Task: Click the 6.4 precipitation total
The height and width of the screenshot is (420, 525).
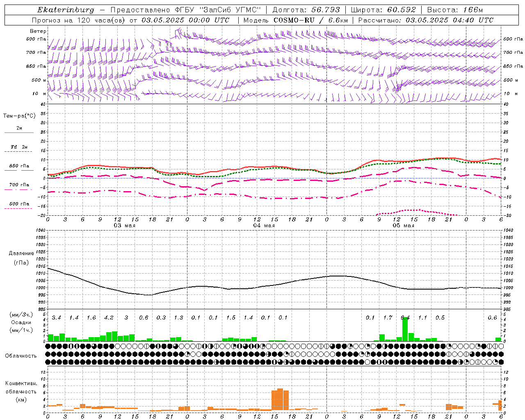Action: (x=405, y=317)
